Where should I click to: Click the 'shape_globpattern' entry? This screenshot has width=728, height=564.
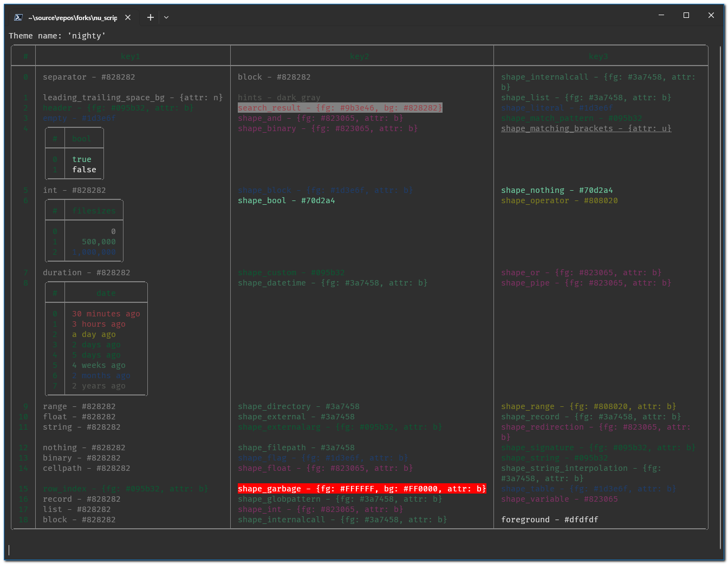[x=340, y=499]
